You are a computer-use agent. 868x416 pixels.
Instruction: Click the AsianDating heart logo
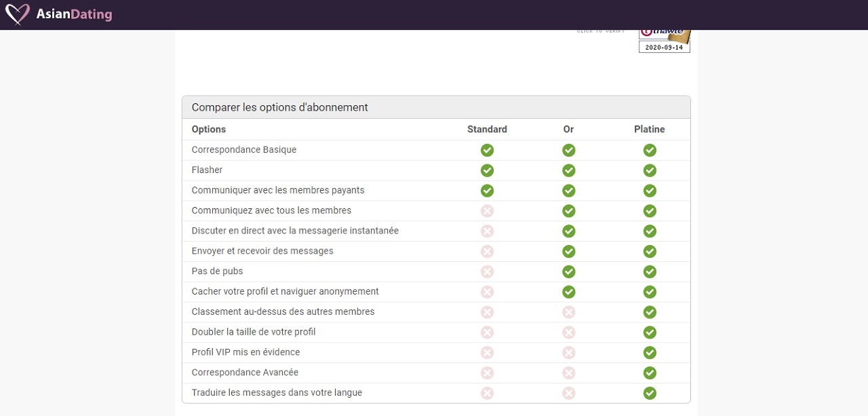click(17, 14)
